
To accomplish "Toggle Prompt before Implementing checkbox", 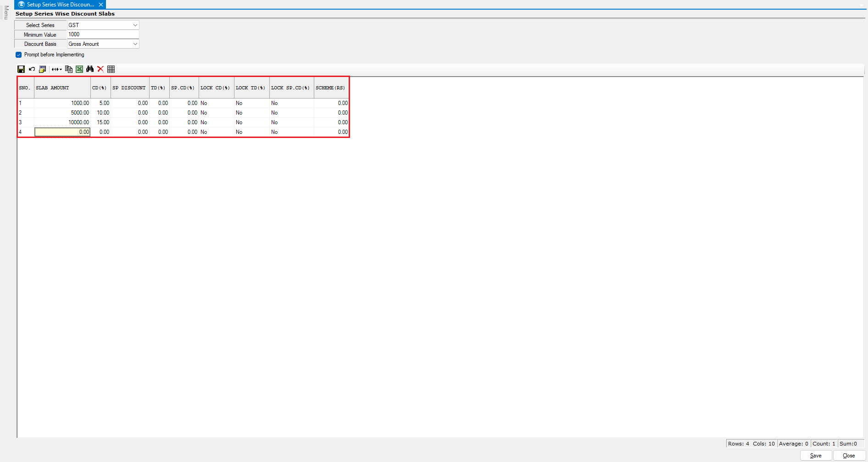I will [19, 55].
